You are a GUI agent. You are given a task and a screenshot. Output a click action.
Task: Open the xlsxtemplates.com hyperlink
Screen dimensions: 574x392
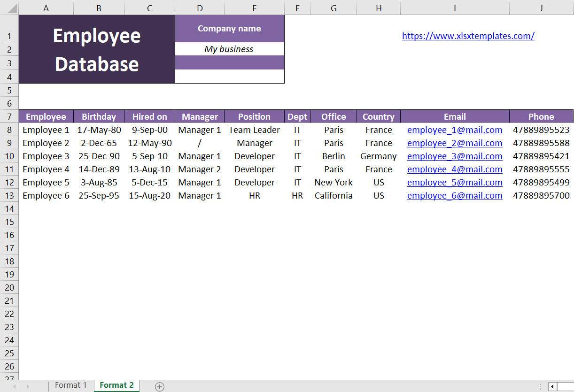point(468,36)
